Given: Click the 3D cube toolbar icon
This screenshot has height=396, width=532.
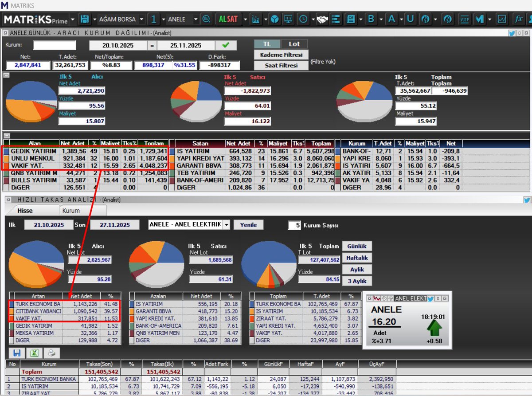Looking at the screenshot, I should [275, 19].
